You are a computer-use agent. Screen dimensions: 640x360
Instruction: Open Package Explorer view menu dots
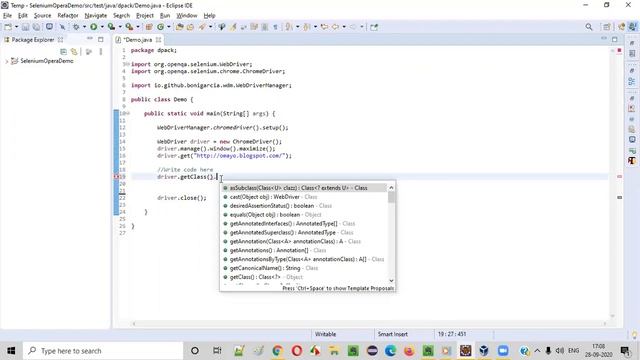(x=101, y=51)
